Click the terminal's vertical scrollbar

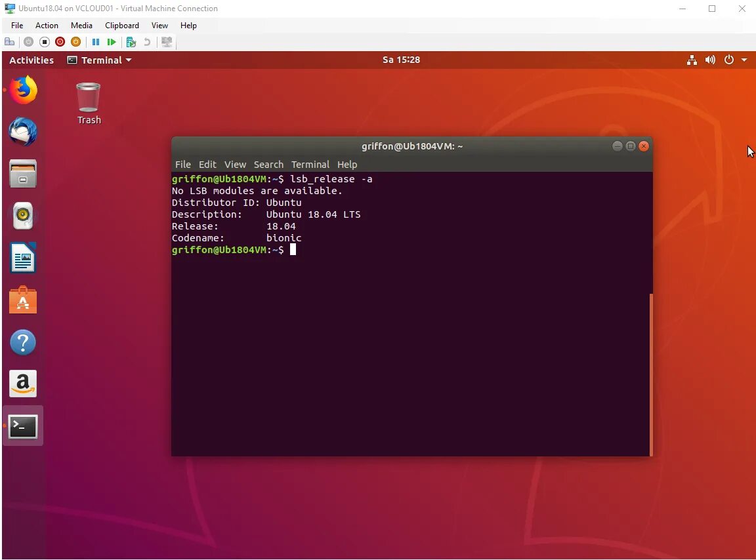point(651,374)
